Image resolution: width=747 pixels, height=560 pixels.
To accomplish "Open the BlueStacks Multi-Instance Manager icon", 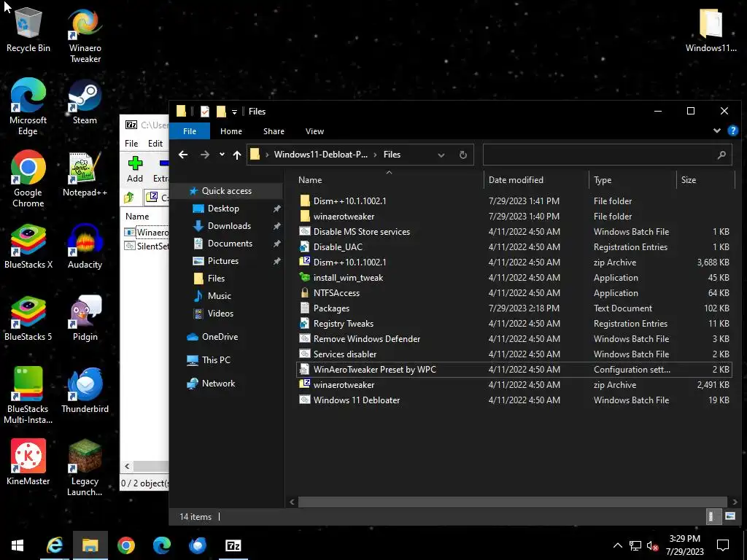I will tap(28, 395).
